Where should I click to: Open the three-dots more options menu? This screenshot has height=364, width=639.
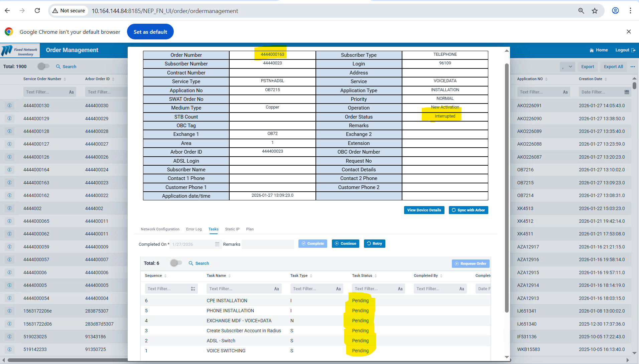click(633, 67)
